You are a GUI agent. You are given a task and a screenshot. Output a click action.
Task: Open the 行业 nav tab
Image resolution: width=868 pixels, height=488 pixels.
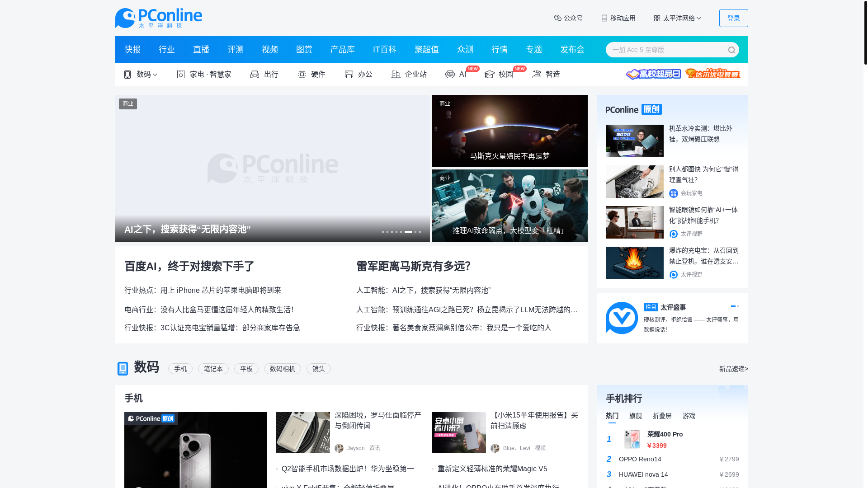[167, 50]
